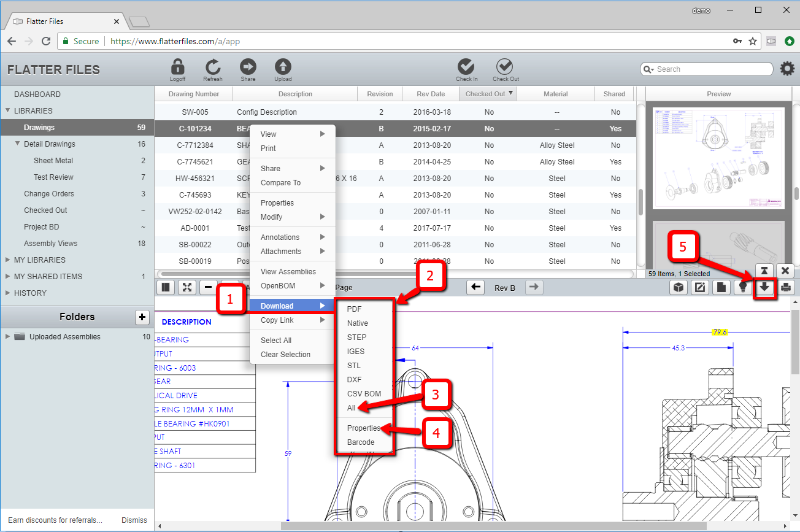Toggle the sidebar panel icon in viewer toolbar
Image resolution: width=800 pixels, height=532 pixels.
click(166, 287)
